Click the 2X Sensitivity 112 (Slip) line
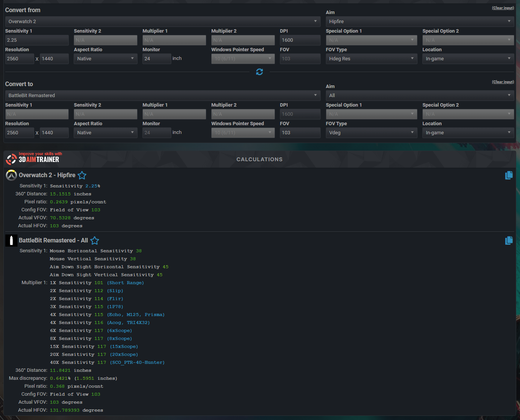The width and height of the screenshot is (520, 420). (x=87, y=291)
